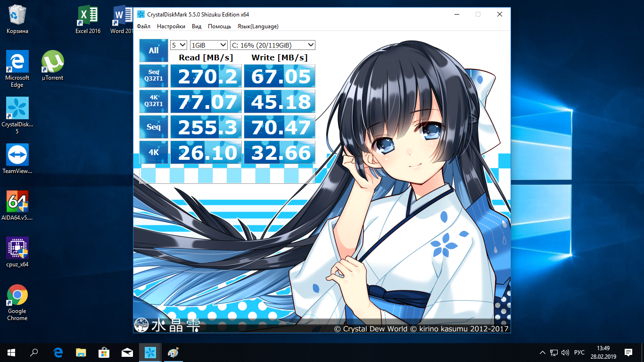Select the µTorrent desktop shortcut
The height and width of the screenshot is (362, 644).
pyautogui.click(x=52, y=66)
